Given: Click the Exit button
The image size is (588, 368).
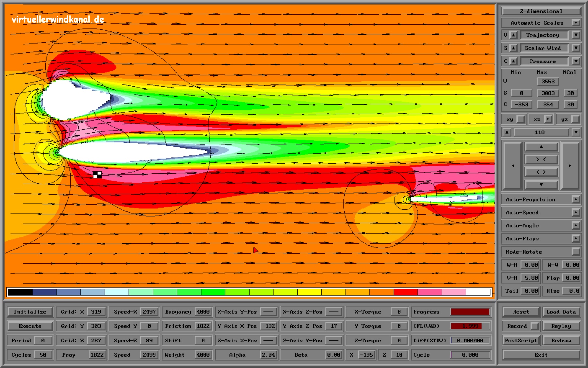Looking at the screenshot, I should (541, 355).
